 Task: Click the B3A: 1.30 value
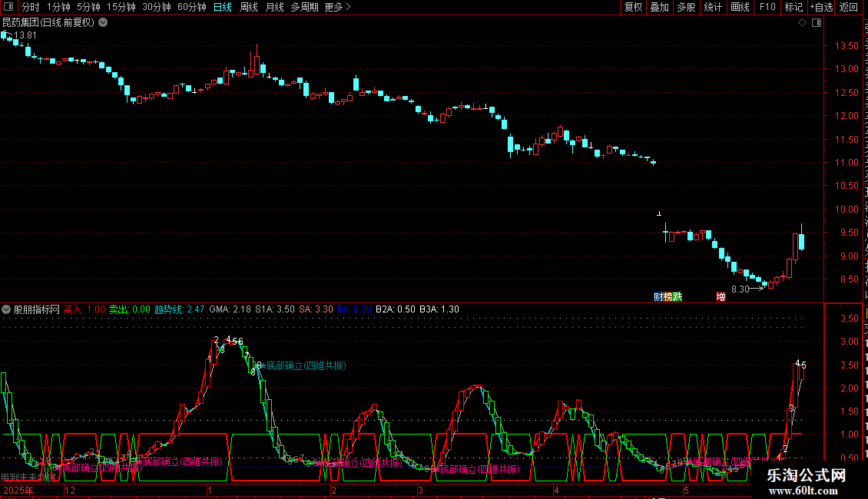439,310
